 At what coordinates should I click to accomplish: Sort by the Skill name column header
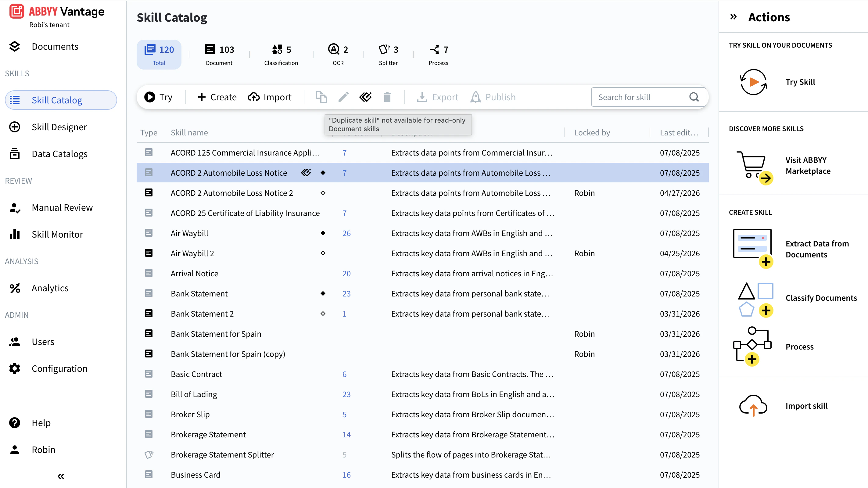pyautogui.click(x=189, y=133)
